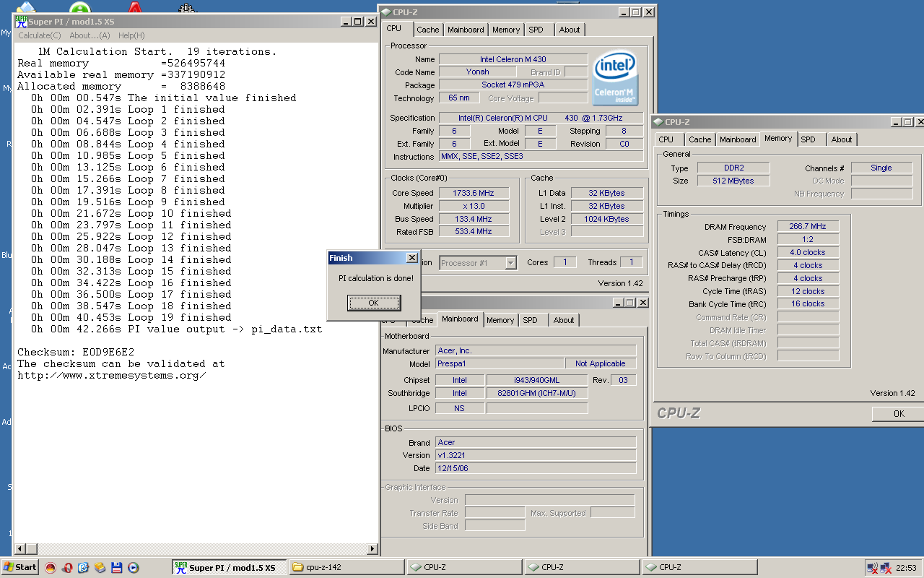Select Memory tab in bottom CPU-Z window
924x578 pixels.
[500, 320]
